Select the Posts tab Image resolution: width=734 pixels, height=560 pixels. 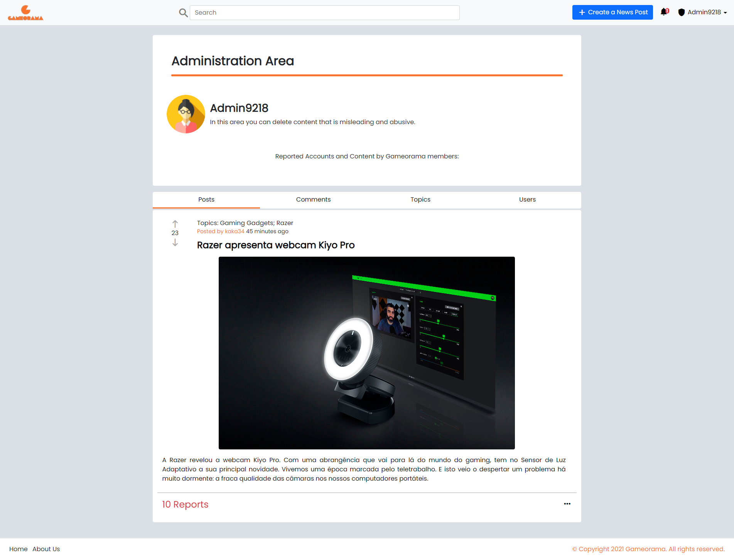206,200
